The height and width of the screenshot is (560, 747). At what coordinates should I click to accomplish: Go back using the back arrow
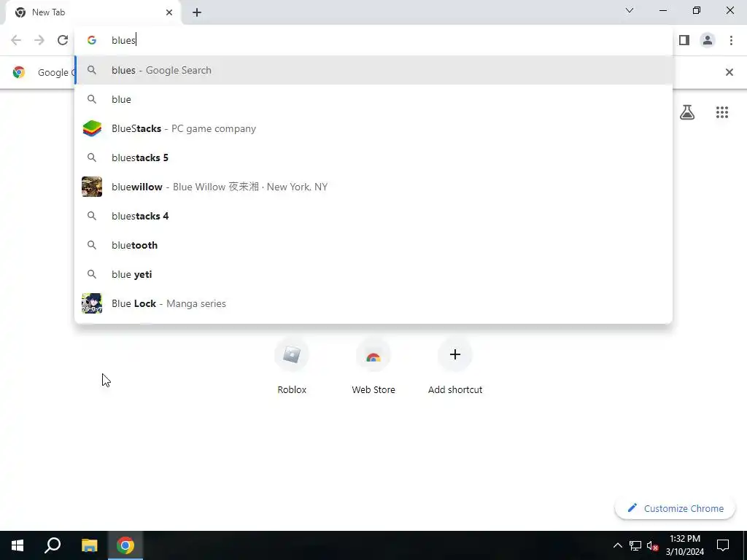tap(16, 40)
